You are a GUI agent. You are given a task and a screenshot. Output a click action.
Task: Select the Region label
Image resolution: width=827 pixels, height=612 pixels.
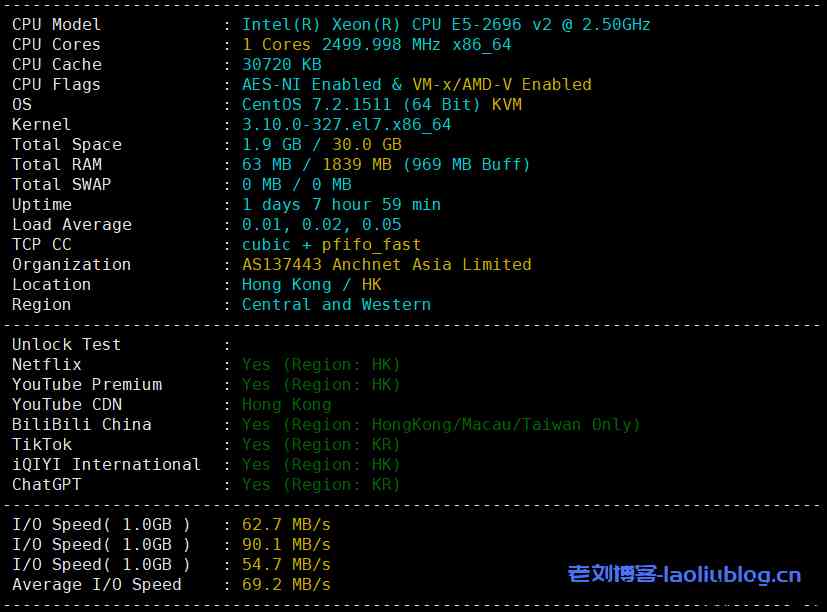[41, 305]
